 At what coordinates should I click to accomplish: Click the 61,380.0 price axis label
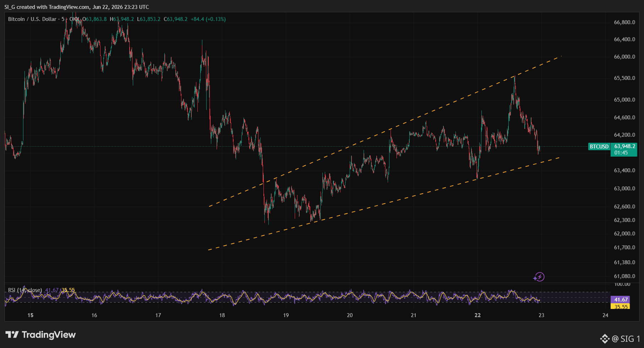click(624, 262)
